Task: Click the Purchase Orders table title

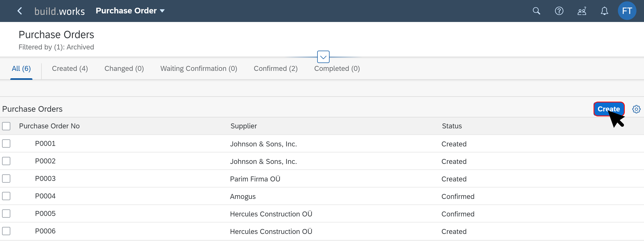Action: click(32, 109)
